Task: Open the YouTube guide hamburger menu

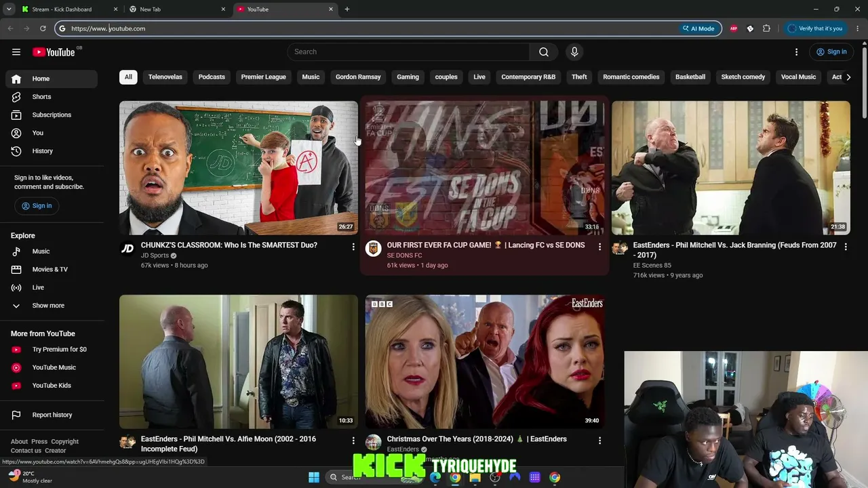Action: [16, 52]
